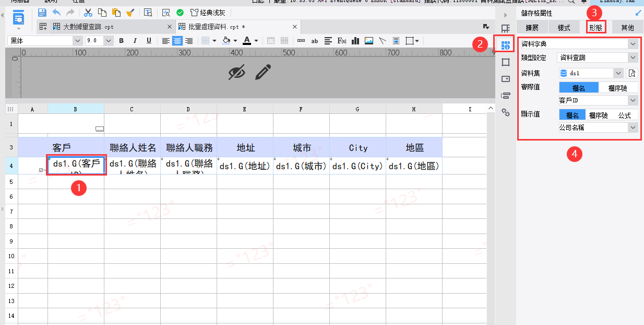The width and height of the screenshot is (644, 325).
Task: Switch to the 擴展 tab
Action: click(532, 28)
